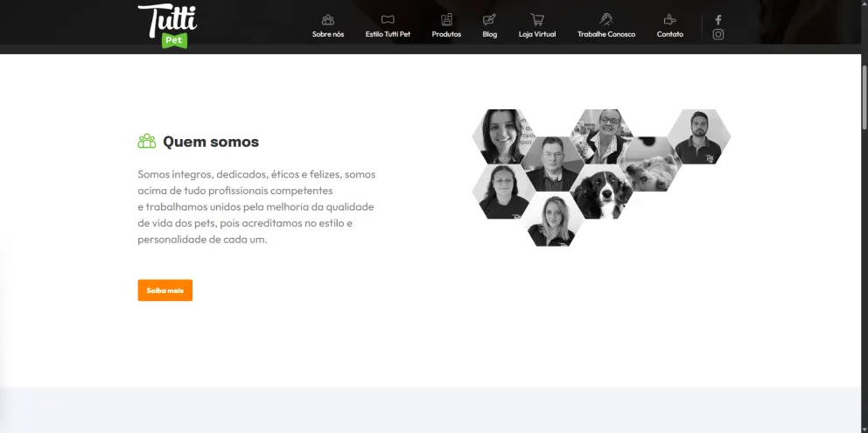Click the paragraph starting 'Somos íntegros, dedicados'
Viewport: 868px width, 433px height.
[x=257, y=207]
